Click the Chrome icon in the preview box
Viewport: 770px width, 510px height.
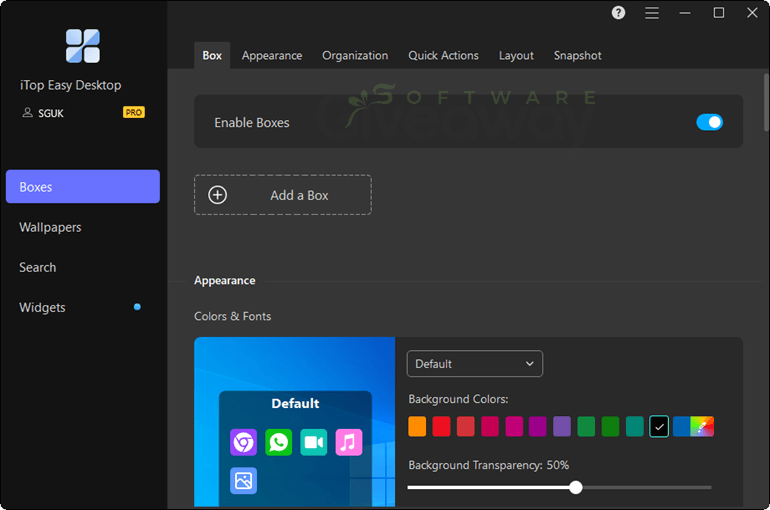(x=244, y=442)
